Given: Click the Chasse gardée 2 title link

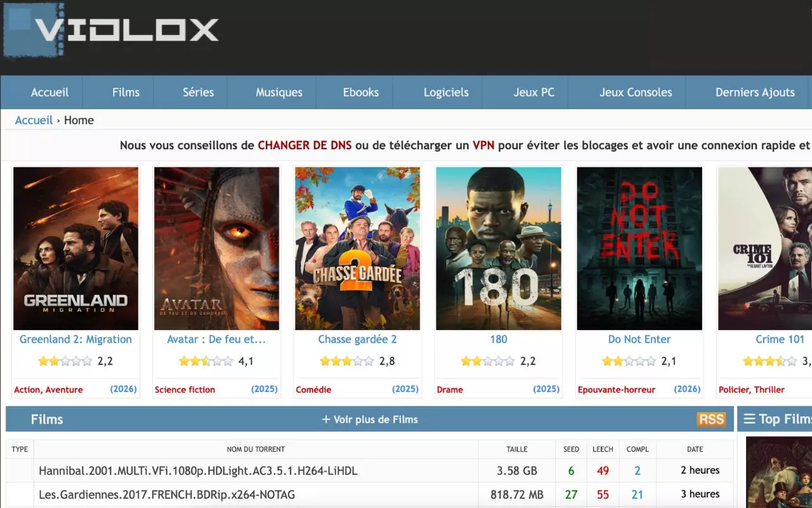Looking at the screenshot, I should point(357,340).
